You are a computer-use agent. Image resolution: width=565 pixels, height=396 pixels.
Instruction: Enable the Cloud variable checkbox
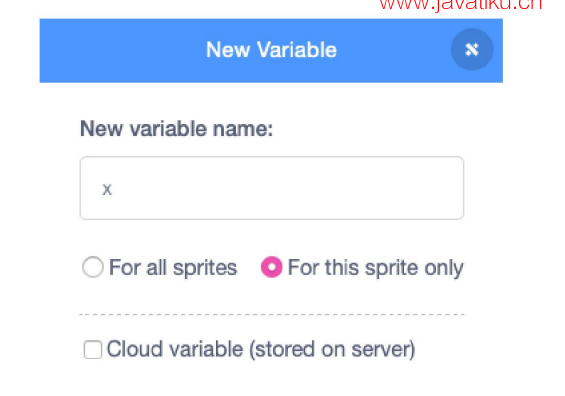pos(93,350)
